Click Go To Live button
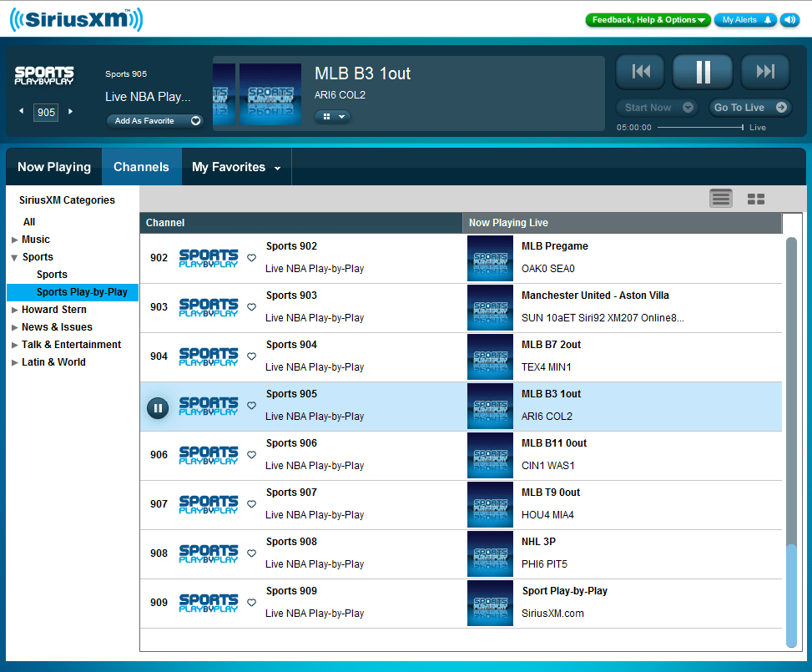Image resolution: width=812 pixels, height=672 pixels. (750, 107)
